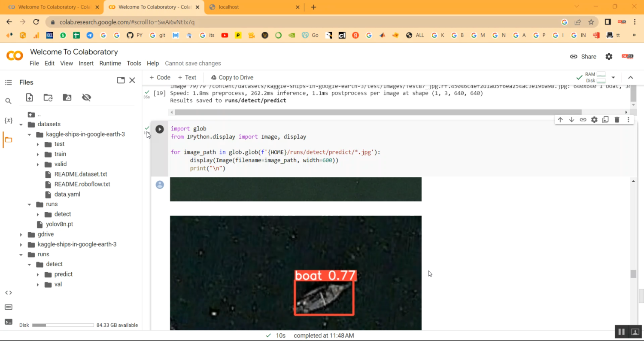Open Files panel in a new window
Screen dimensions: 644x341
coord(121,80)
